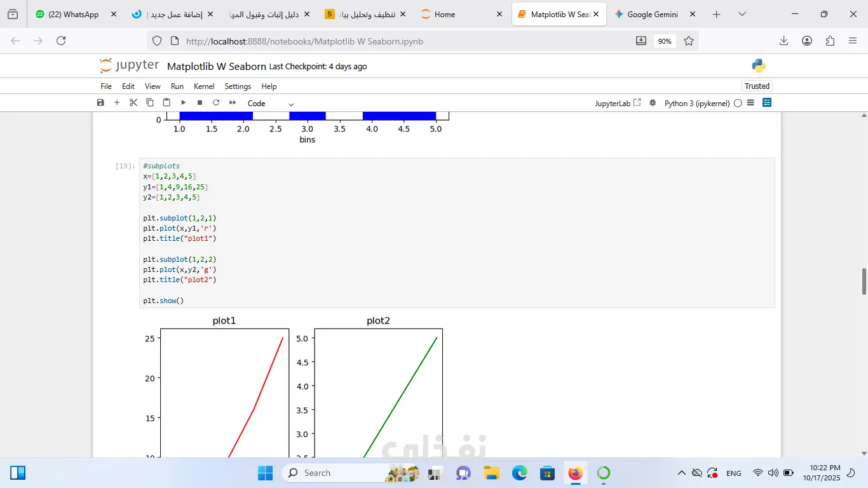The width and height of the screenshot is (868, 488).
Task: Open the File menu
Action: coord(106,86)
